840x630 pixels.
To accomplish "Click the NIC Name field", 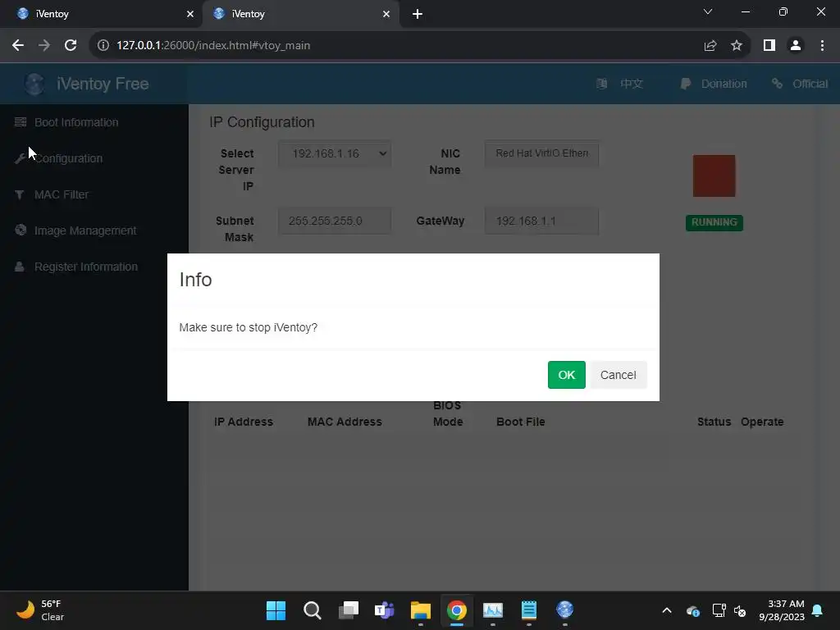I will (x=541, y=153).
